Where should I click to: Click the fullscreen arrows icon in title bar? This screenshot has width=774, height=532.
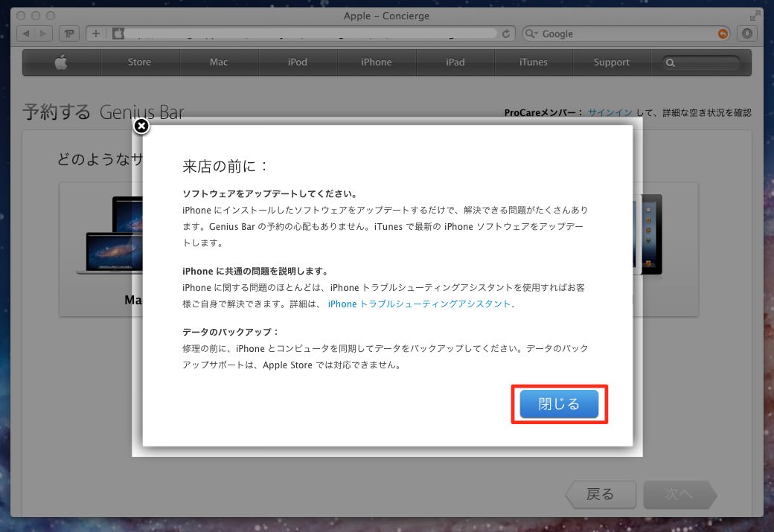point(754,16)
